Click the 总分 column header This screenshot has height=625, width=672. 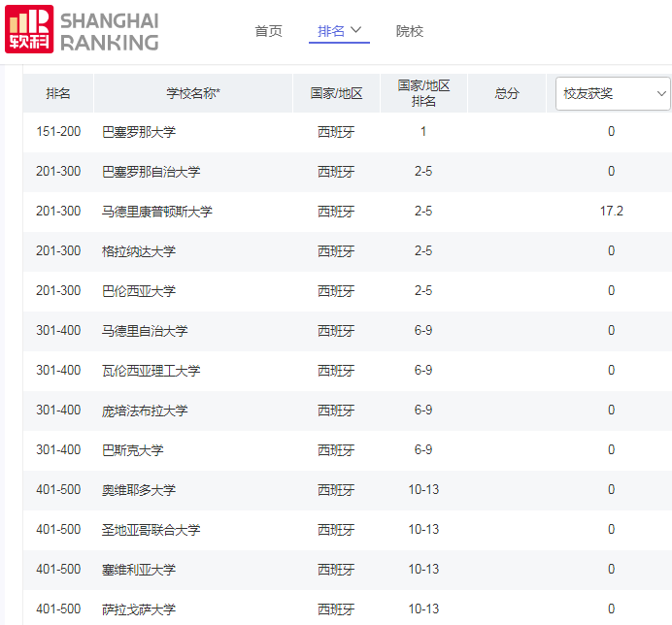point(507,93)
